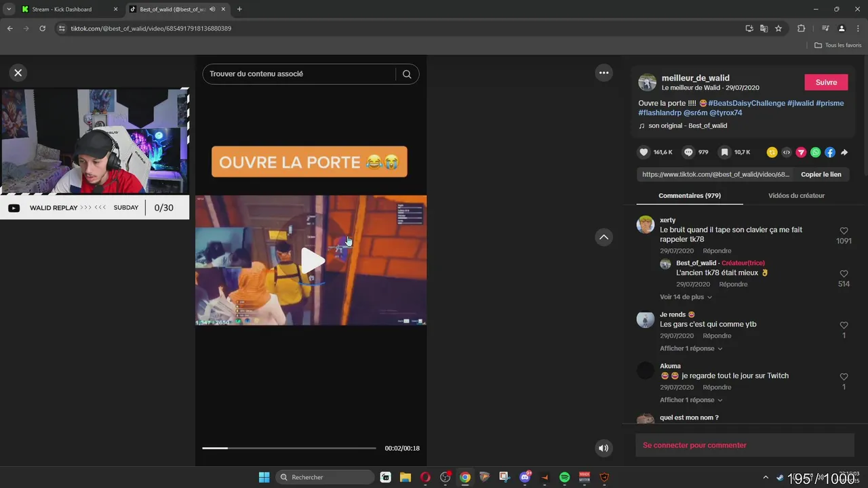This screenshot has width=868, height=488.
Task: Expand 'Afficher 1 réponse' under Akuma comment
Action: 691,400
